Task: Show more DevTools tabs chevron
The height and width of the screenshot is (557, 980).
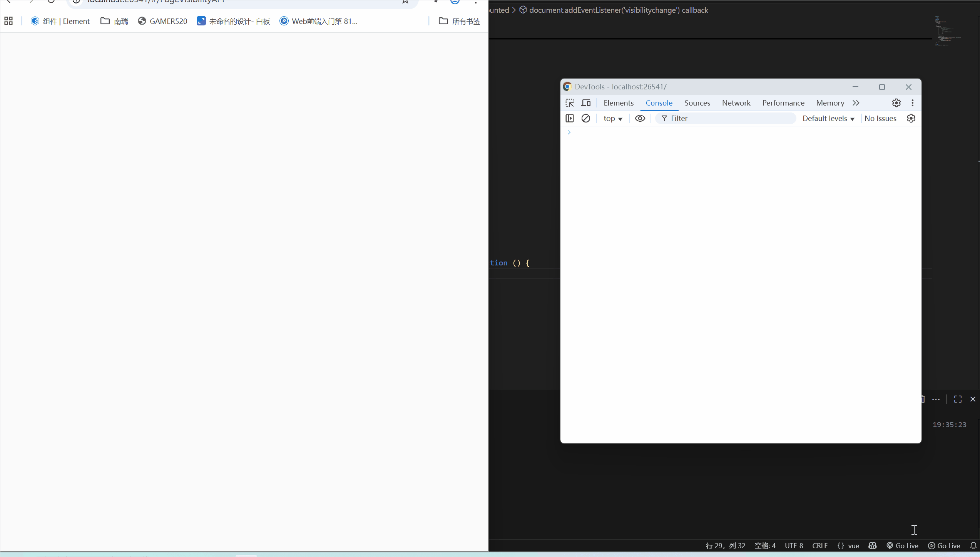Action: pos(856,103)
